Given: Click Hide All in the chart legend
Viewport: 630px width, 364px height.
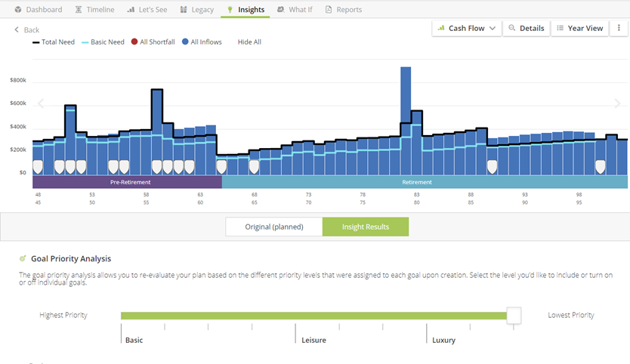Looking at the screenshot, I should [x=249, y=42].
